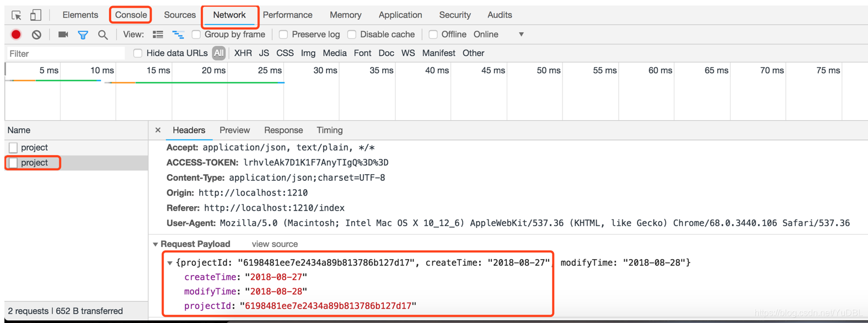Collapse the projectId payload object
868x323 pixels.
170,263
